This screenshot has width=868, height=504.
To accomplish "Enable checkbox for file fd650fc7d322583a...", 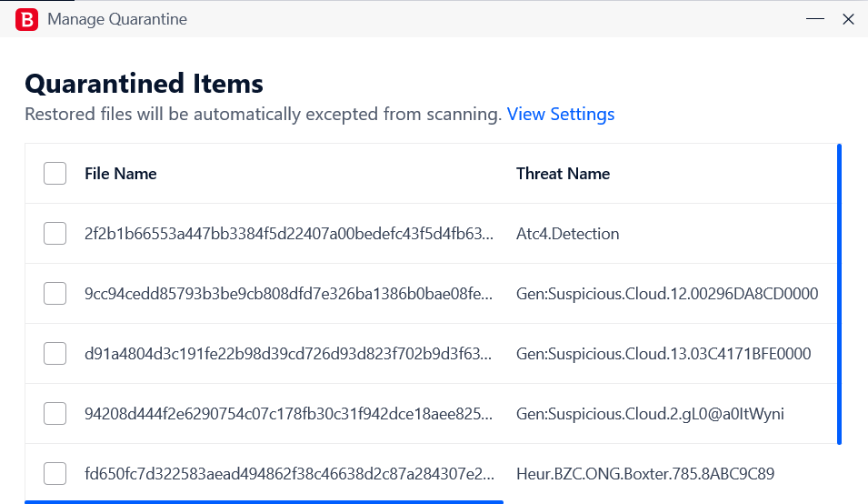I will [x=55, y=474].
